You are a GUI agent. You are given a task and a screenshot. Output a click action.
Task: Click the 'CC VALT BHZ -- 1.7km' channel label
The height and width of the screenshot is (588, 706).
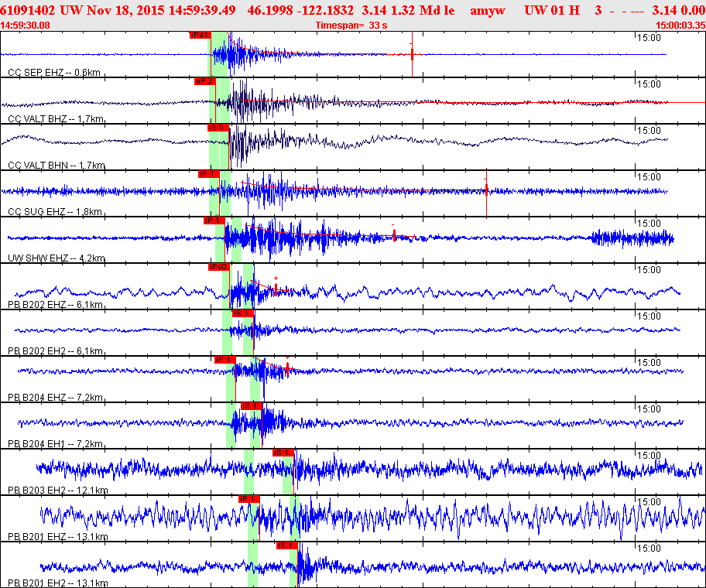coord(56,119)
